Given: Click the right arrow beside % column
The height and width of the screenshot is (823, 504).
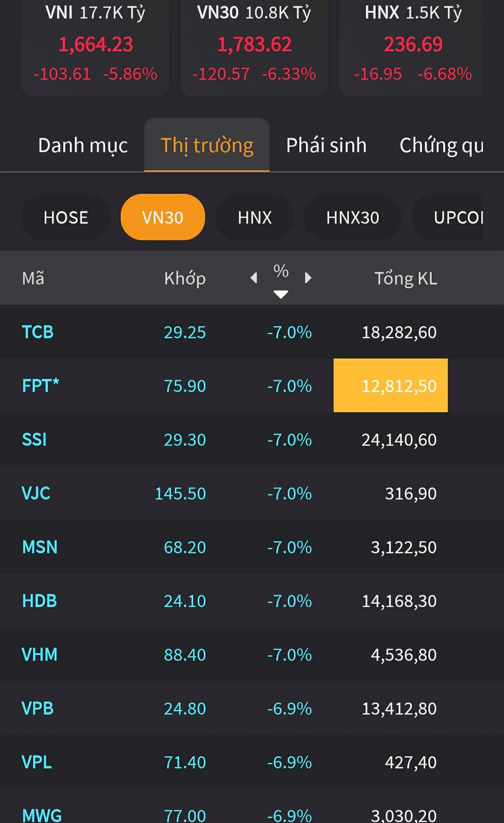Looking at the screenshot, I should pos(308,278).
